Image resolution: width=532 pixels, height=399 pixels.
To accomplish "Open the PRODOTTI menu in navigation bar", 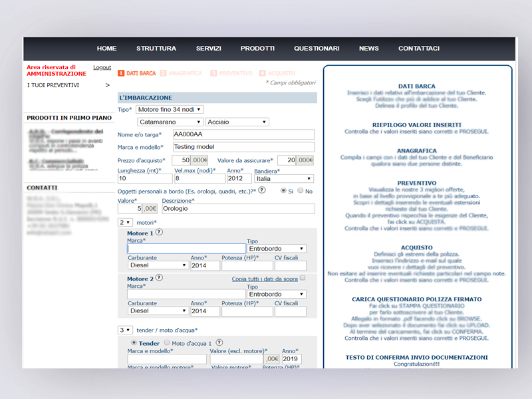I will (257, 49).
